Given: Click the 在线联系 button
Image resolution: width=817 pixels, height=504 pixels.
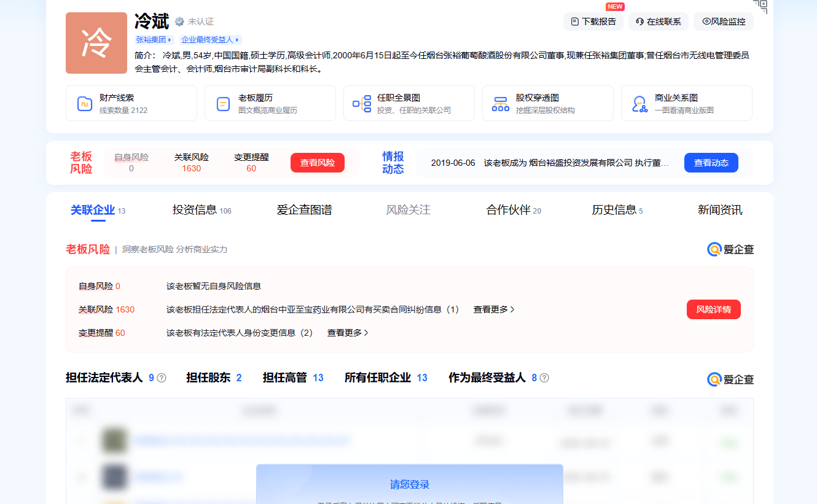Looking at the screenshot, I should (x=659, y=21).
